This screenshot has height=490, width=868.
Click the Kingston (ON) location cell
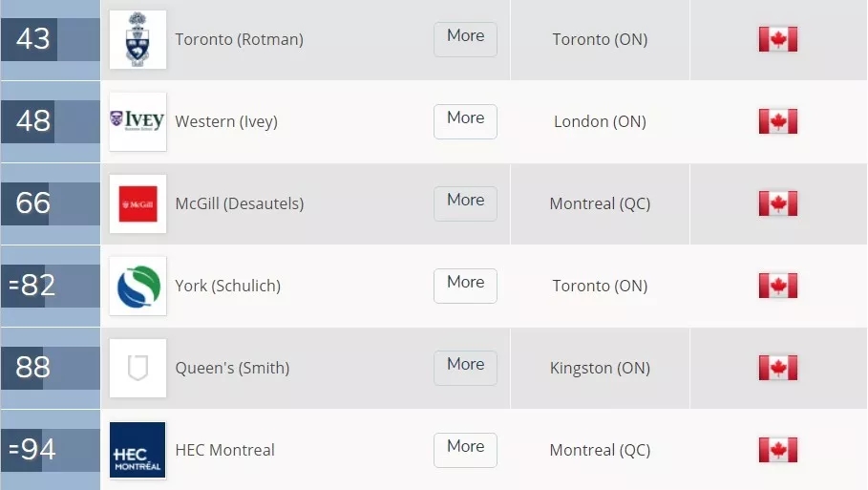(600, 368)
